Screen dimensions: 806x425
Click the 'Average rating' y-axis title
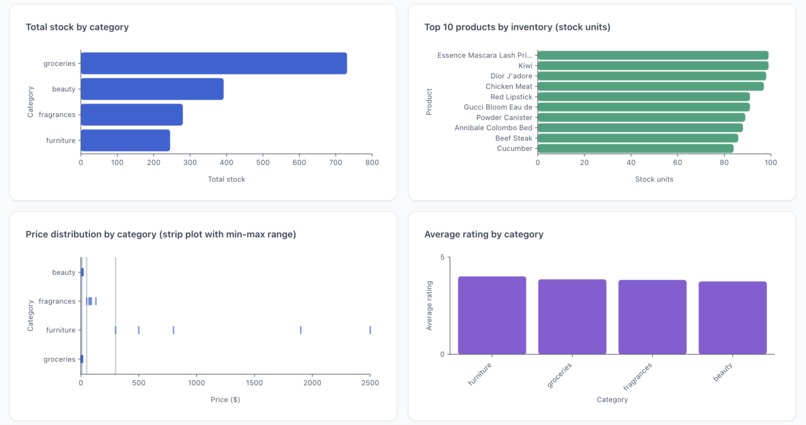pyautogui.click(x=429, y=306)
